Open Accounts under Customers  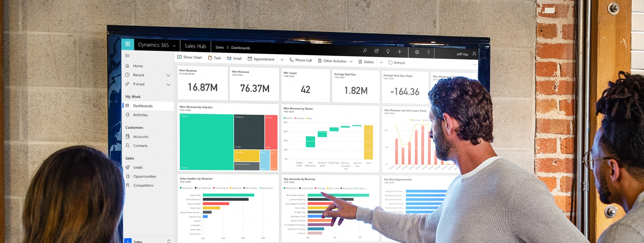tap(140, 137)
